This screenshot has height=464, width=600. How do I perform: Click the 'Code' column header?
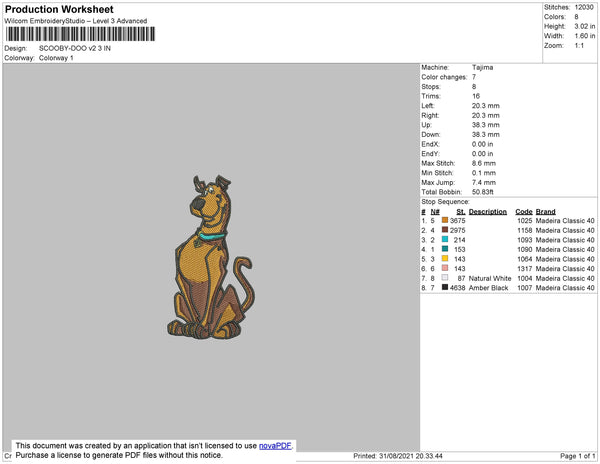pos(524,212)
